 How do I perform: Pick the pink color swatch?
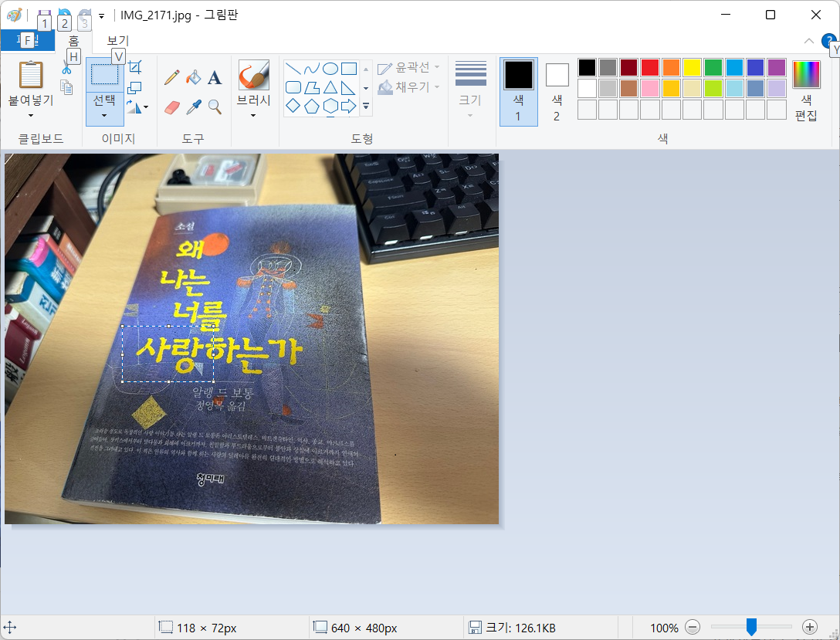point(650,88)
